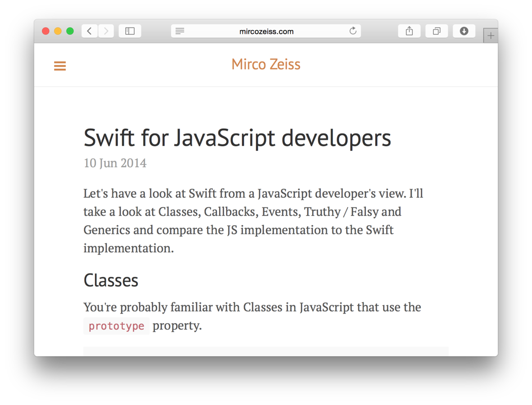This screenshot has height=405, width=532.
Task: Click the Swift for JavaScript developers heading
Action: click(x=237, y=138)
